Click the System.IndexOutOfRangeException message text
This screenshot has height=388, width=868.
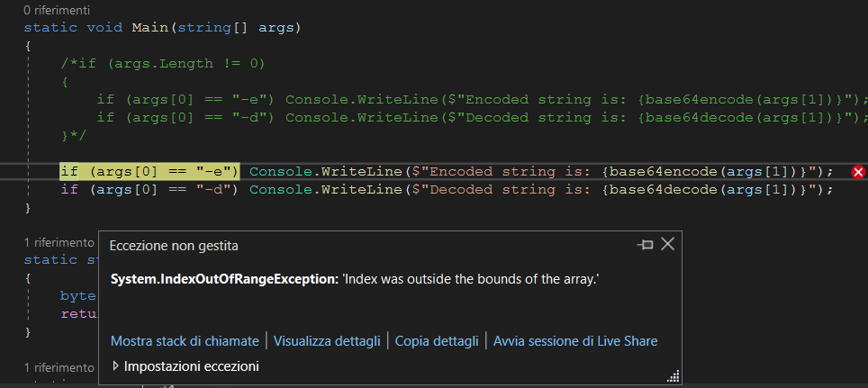355,279
